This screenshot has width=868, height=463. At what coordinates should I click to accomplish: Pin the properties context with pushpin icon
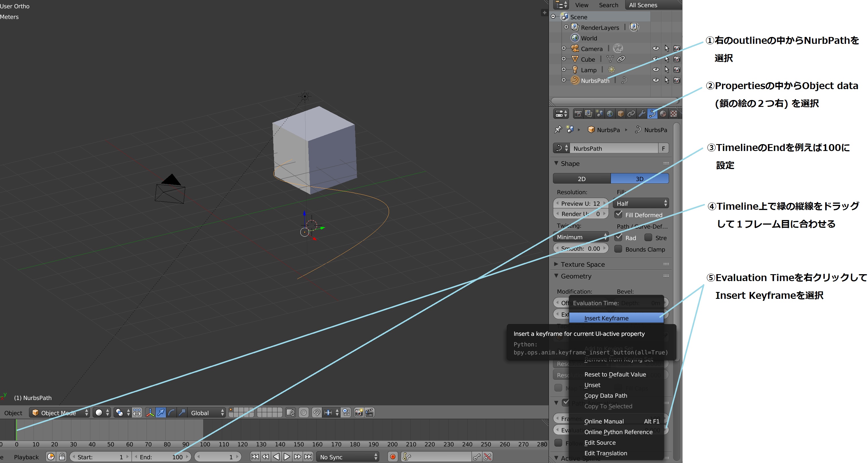pos(558,130)
